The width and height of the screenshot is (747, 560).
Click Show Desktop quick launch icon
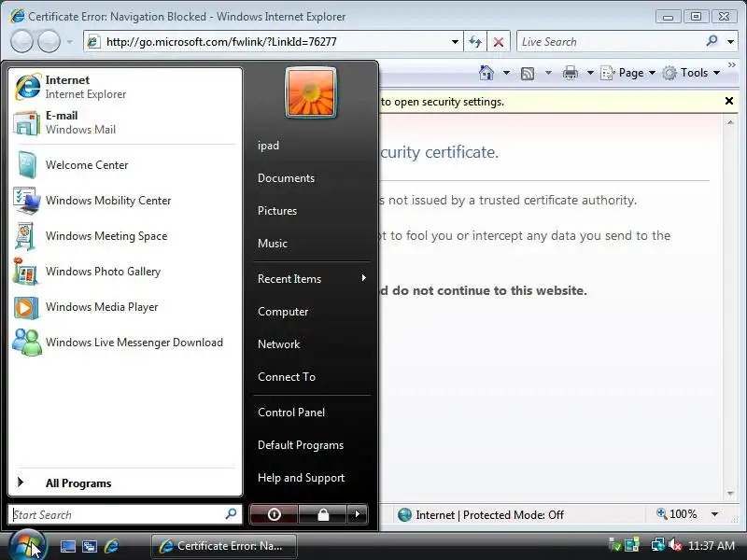point(67,546)
